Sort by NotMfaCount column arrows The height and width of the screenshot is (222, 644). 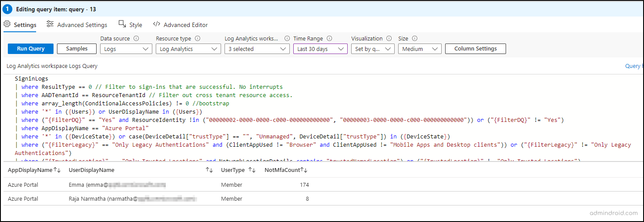(304, 170)
